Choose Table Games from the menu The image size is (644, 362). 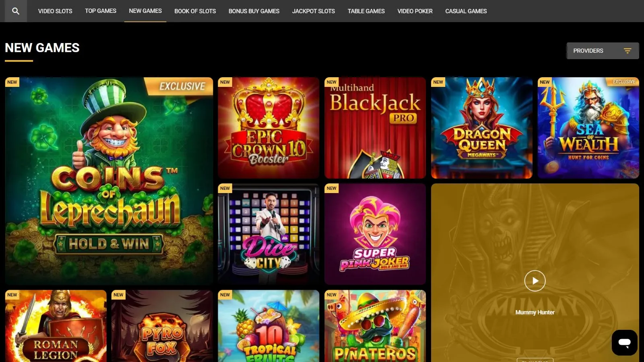(366, 11)
